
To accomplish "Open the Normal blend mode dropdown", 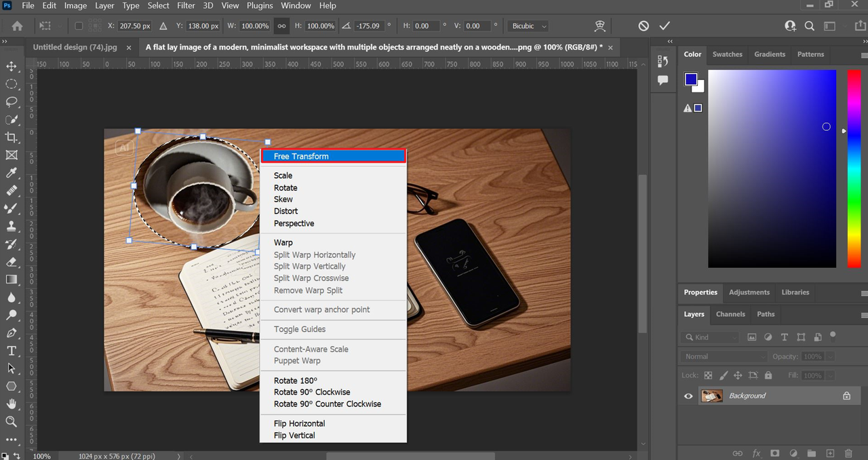I will (x=724, y=356).
